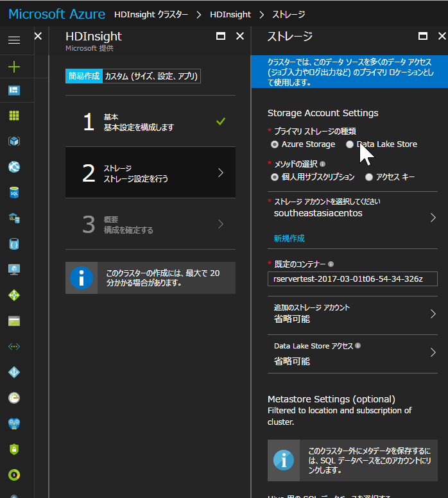The height and width of the screenshot is (498, 448).
Task: Select Azure Storage radio button
Action: click(x=275, y=144)
